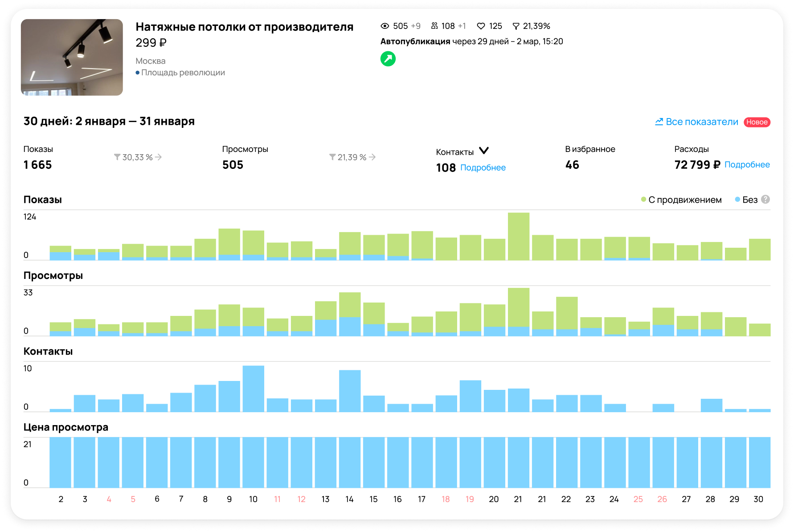Click the heart favorites icon
Image resolution: width=794 pixels, height=532 pixels.
[x=481, y=26]
